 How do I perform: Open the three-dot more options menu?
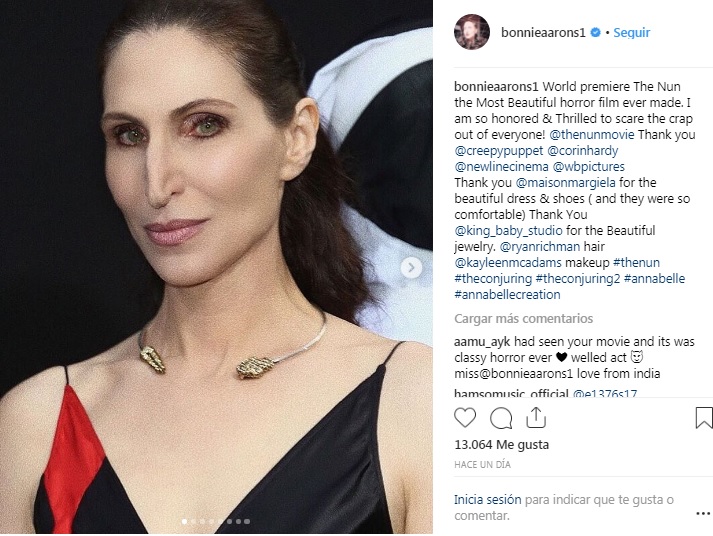[703, 514]
